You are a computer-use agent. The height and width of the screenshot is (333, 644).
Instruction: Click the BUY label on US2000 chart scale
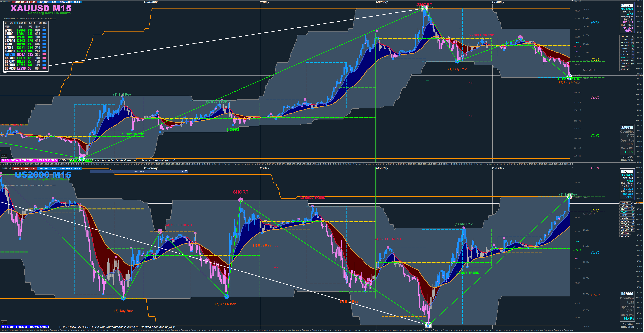point(577,242)
